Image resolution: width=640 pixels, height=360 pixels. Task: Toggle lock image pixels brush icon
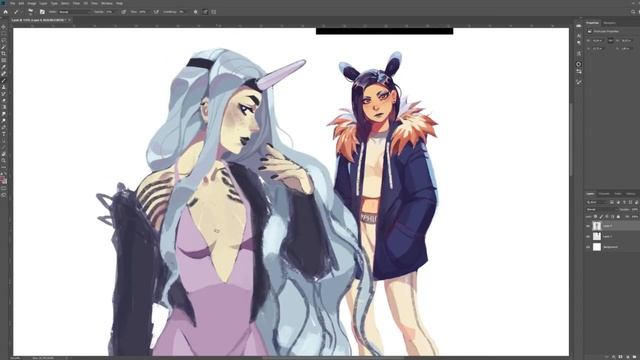click(601, 217)
